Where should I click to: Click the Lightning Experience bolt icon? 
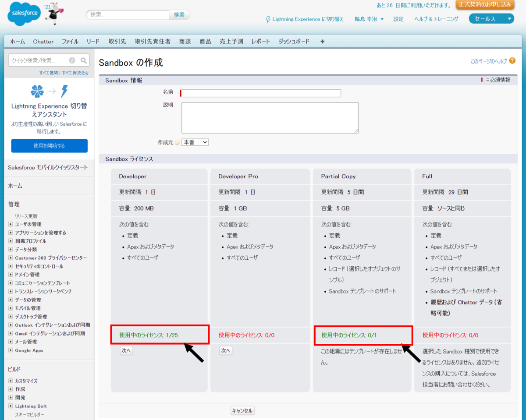[x=268, y=19]
